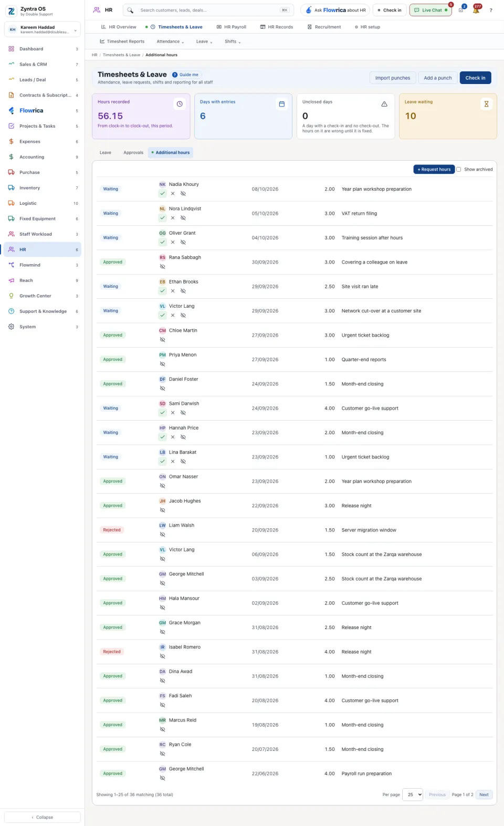Reject Hannah Price's hours with the X icon
The width and height of the screenshot is (504, 826).
coord(173,437)
